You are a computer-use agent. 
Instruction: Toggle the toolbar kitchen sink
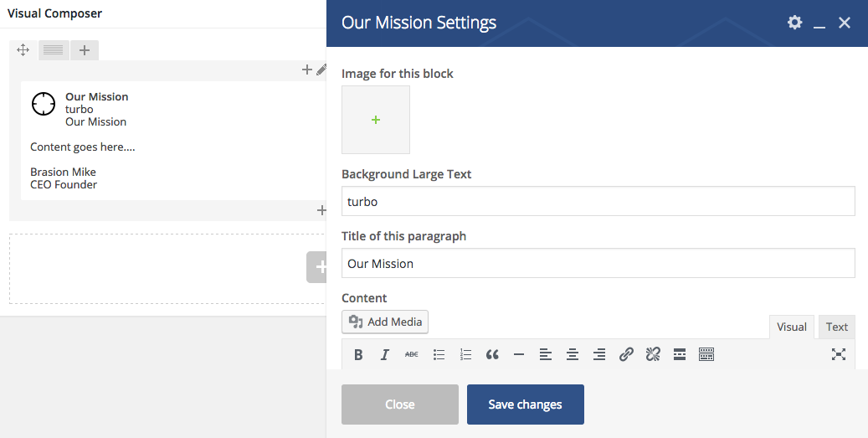pos(706,354)
